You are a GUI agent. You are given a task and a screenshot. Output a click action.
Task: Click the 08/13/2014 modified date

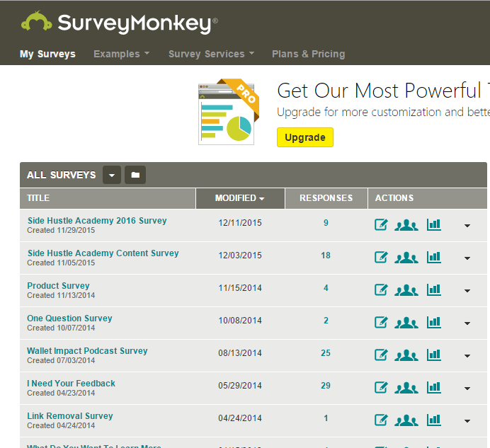(x=240, y=353)
